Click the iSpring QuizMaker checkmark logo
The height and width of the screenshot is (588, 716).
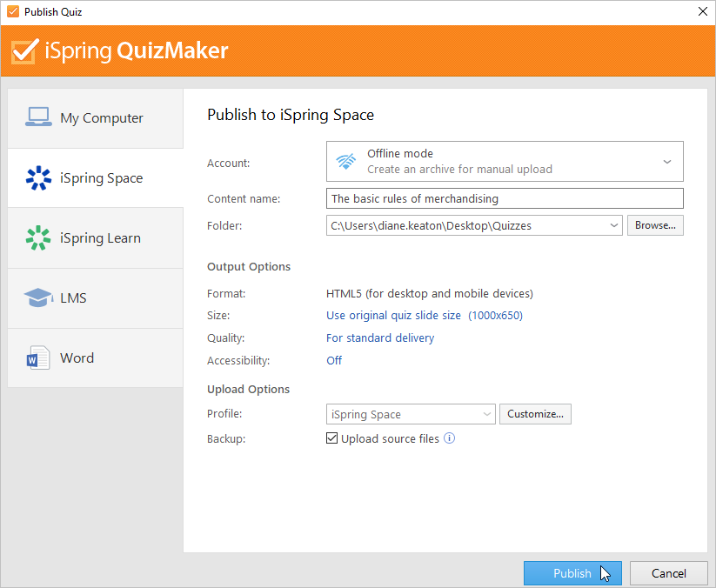pos(25,50)
